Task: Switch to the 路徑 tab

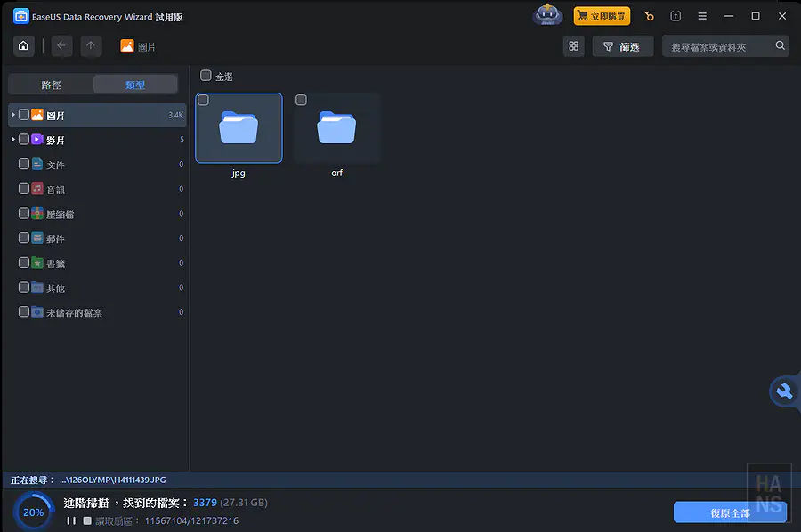Action: pyautogui.click(x=51, y=85)
